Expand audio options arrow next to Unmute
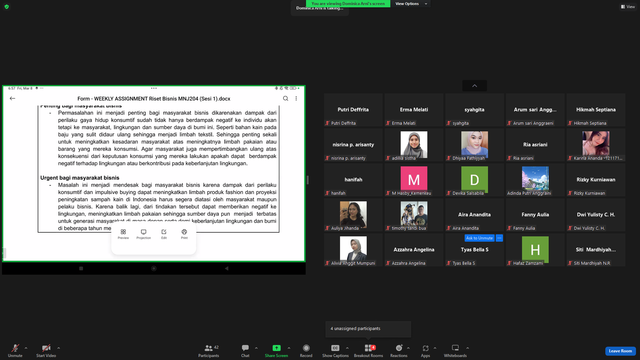Image resolution: width=640 pixels, height=360 pixels. click(26, 348)
